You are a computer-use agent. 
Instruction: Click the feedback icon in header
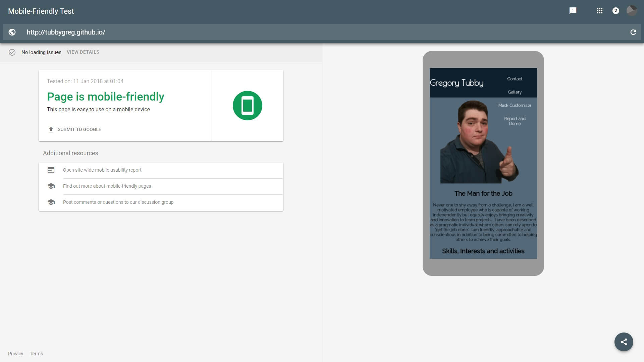pyautogui.click(x=573, y=11)
